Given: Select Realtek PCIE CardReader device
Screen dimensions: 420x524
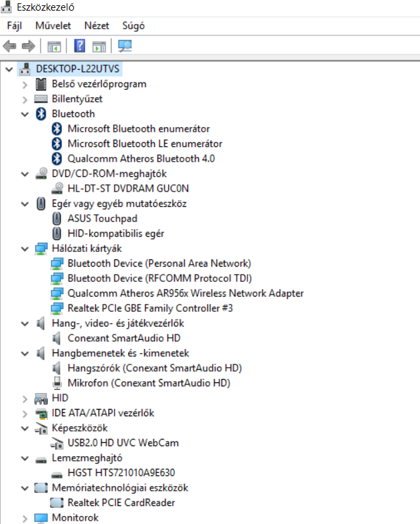Looking at the screenshot, I should (x=121, y=503).
